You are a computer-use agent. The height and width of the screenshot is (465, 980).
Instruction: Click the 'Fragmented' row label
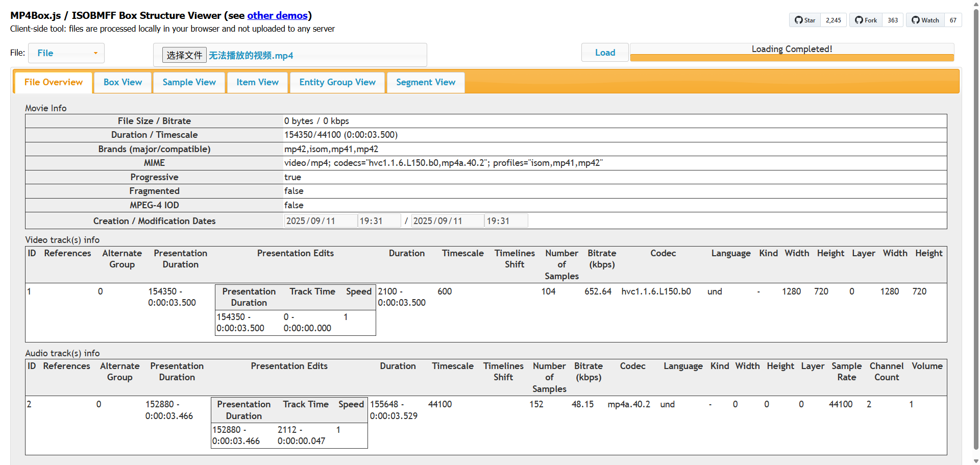(x=154, y=191)
